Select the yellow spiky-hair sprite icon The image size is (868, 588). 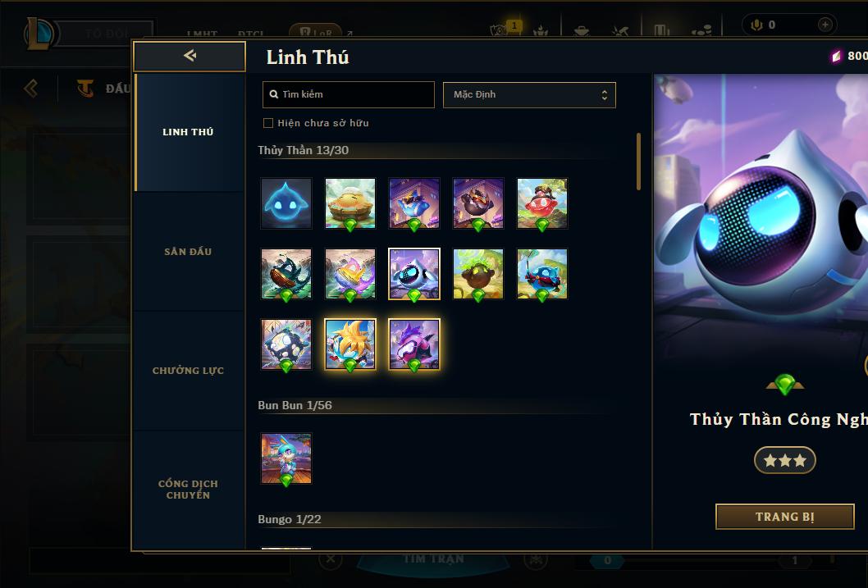tap(349, 344)
